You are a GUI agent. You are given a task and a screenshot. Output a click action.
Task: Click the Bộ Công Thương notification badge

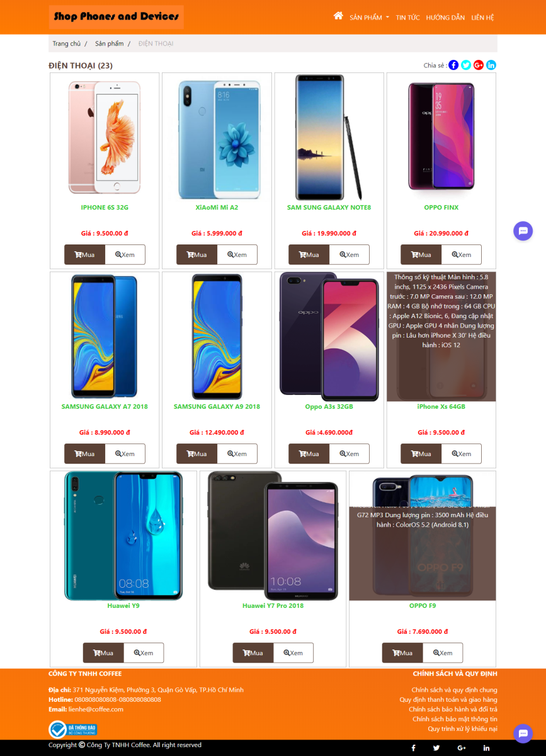point(73,730)
